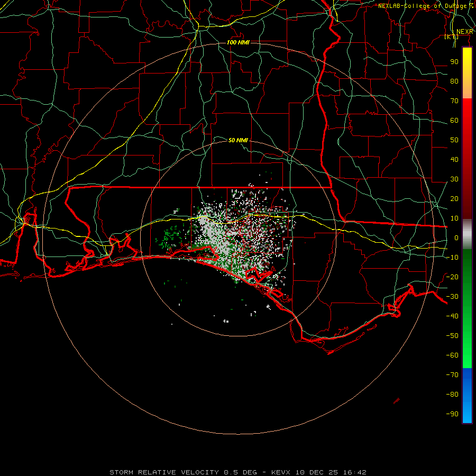Click the -60 value on velocity scale
The height and width of the screenshot is (476, 476).
(x=452, y=355)
